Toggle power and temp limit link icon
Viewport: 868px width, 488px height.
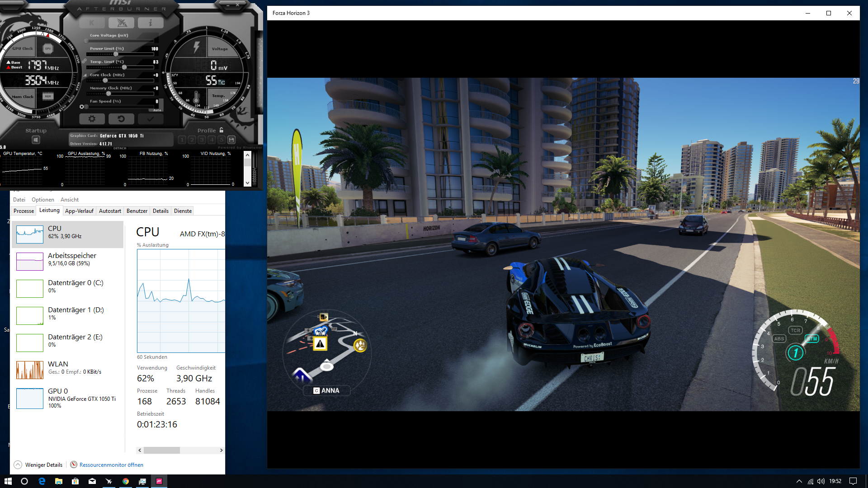click(85, 61)
